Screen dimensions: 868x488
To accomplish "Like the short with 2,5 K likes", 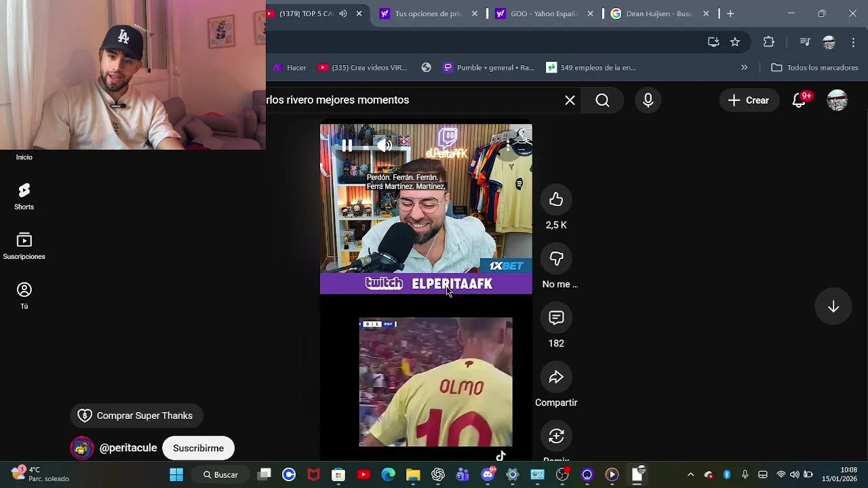I will 556,199.
